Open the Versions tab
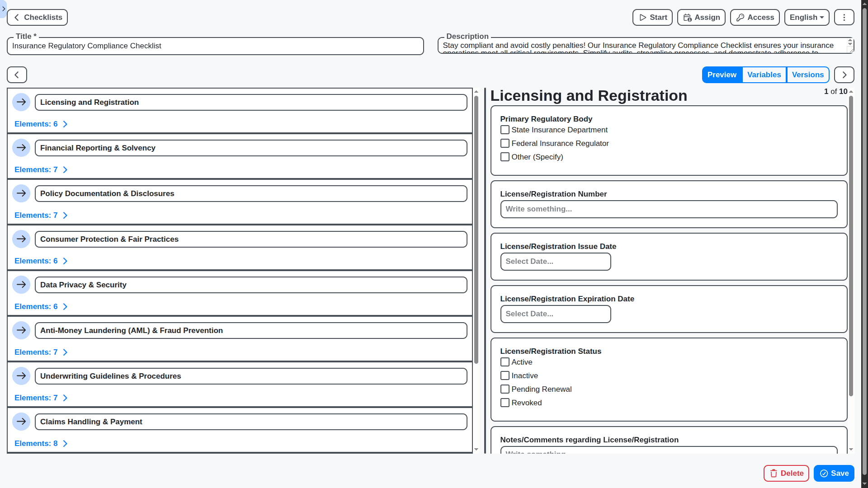The width and height of the screenshot is (868, 488). pos(808,75)
